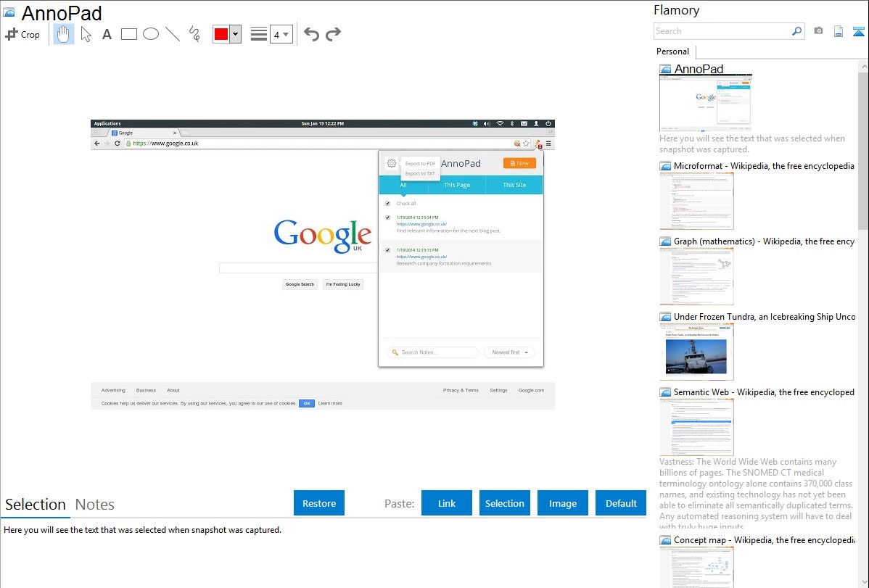
Task: Click the Under Frozen Tundra title
Action: pyautogui.click(x=765, y=316)
